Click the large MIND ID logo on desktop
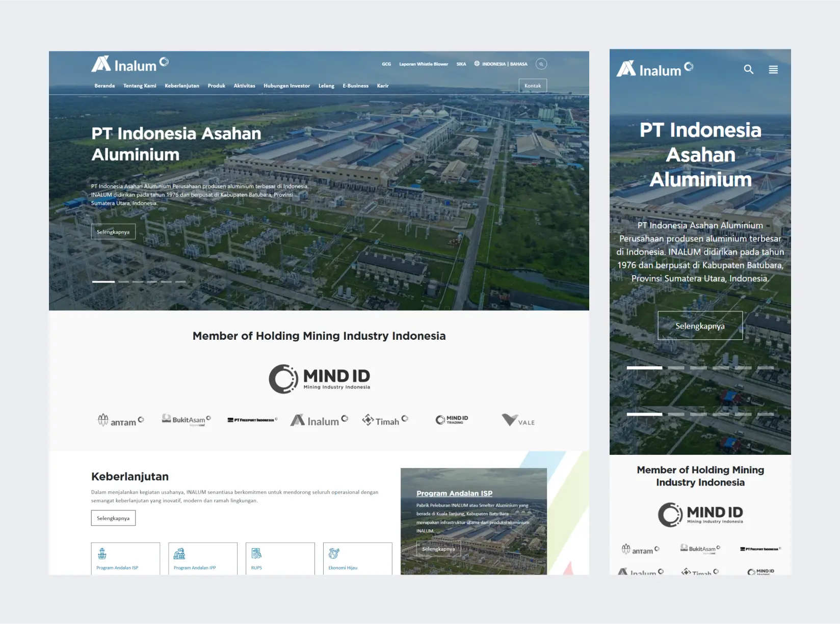 click(319, 379)
